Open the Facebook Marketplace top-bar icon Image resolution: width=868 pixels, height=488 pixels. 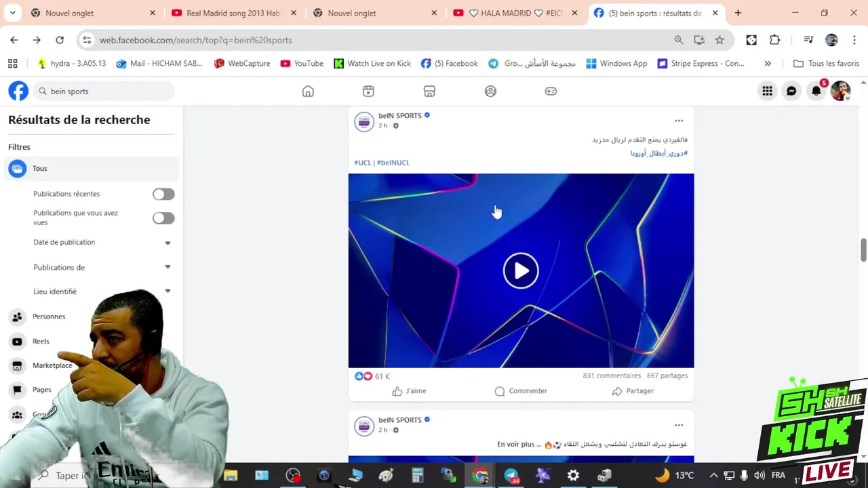tap(429, 91)
